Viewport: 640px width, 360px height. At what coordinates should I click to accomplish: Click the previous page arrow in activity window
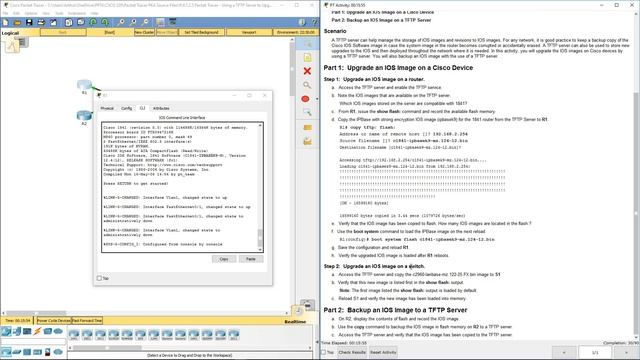pos(564,352)
